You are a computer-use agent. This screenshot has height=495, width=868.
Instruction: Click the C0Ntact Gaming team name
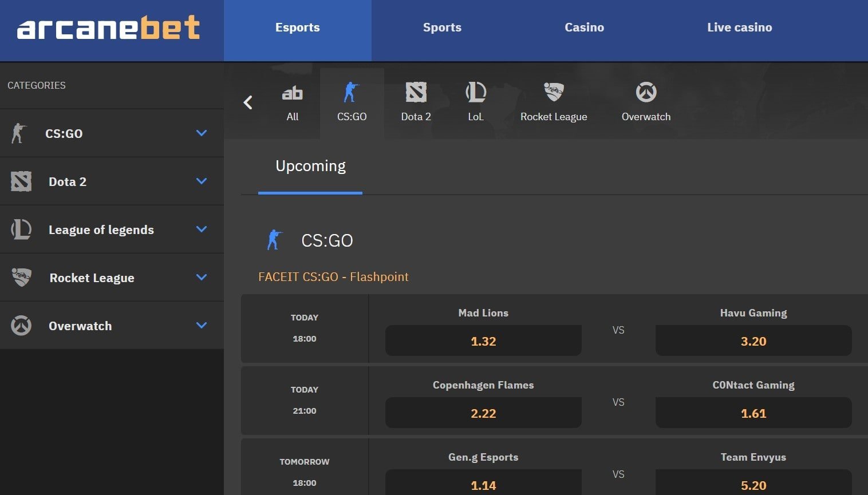click(753, 385)
